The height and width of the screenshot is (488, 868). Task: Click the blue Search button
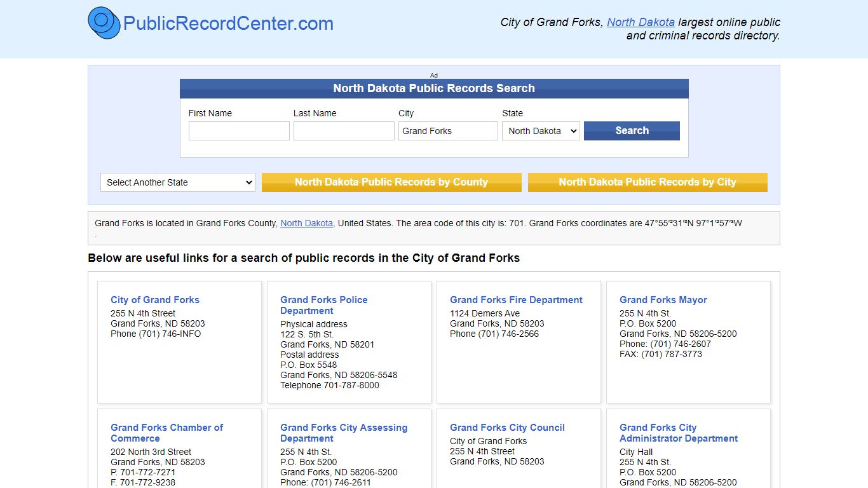(x=632, y=131)
